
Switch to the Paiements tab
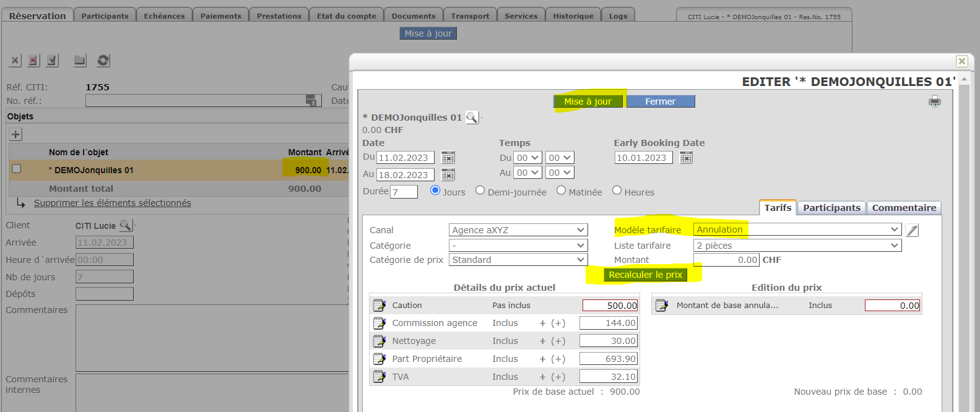tap(220, 15)
